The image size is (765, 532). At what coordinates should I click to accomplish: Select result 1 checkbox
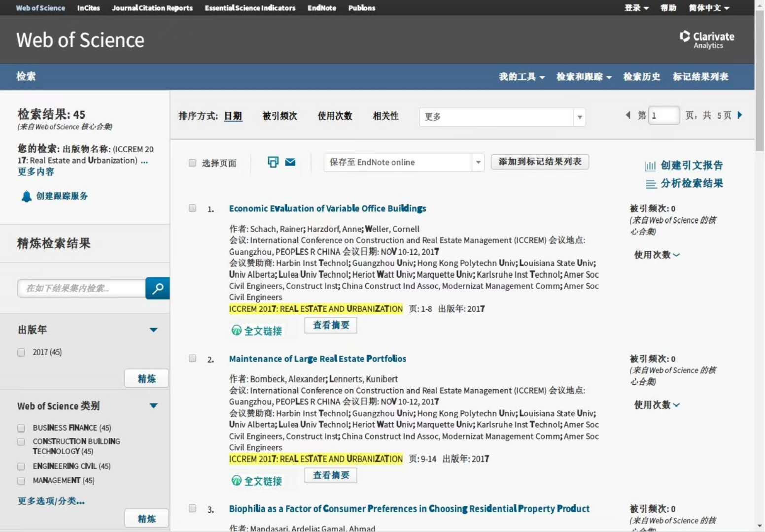coord(193,208)
